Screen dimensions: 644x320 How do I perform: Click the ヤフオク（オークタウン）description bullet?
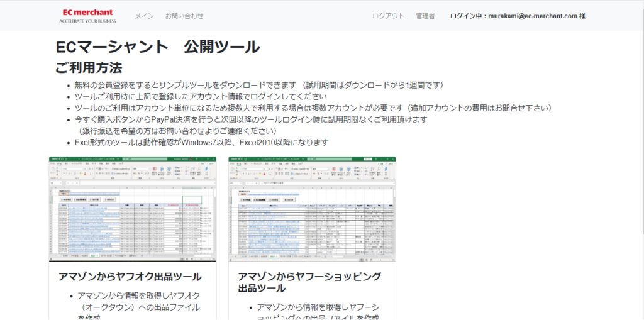[x=138, y=307]
